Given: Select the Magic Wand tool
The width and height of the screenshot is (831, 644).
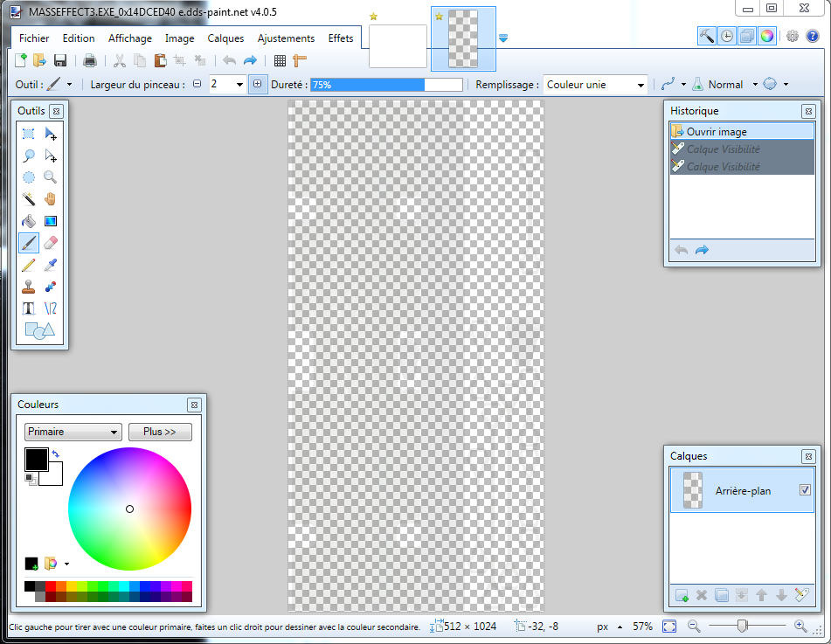Looking at the screenshot, I should 29,198.
